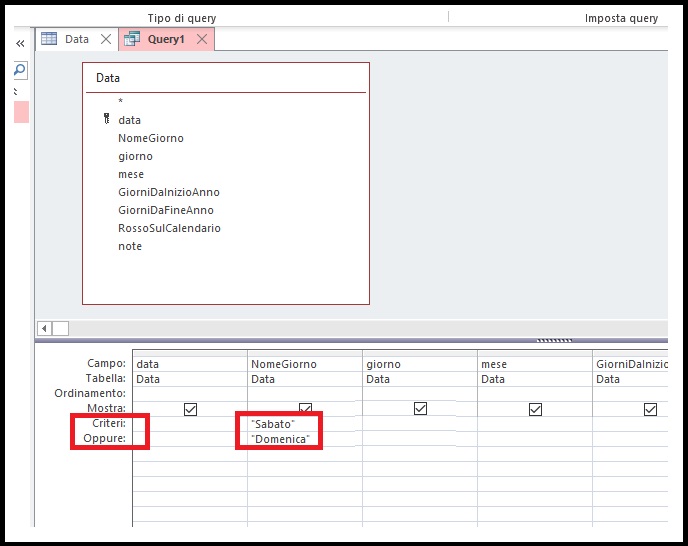Click the Tabella cell under the NomeGiorno column
Screen dimensions: 688x546
pyautogui.click(x=305, y=379)
